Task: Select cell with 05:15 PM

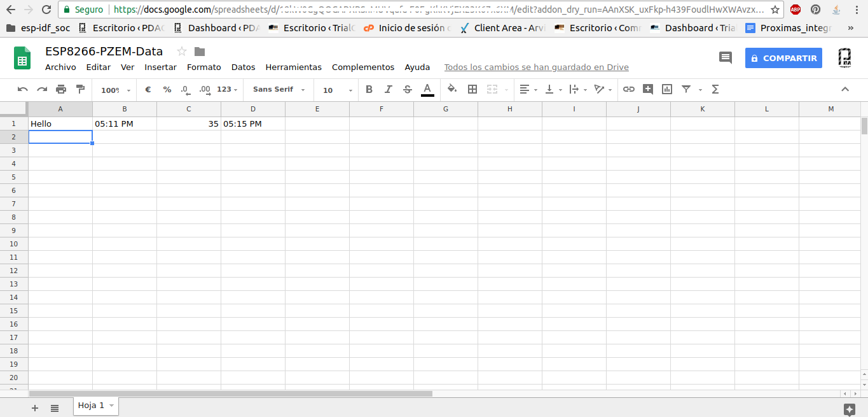Action: point(253,124)
